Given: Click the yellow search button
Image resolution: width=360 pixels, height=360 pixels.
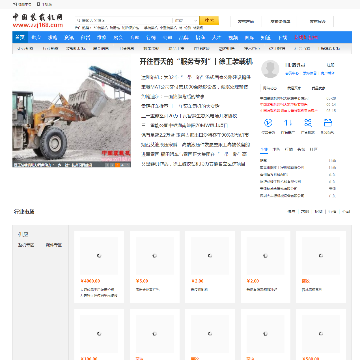Looking at the screenshot, I should (x=209, y=20).
